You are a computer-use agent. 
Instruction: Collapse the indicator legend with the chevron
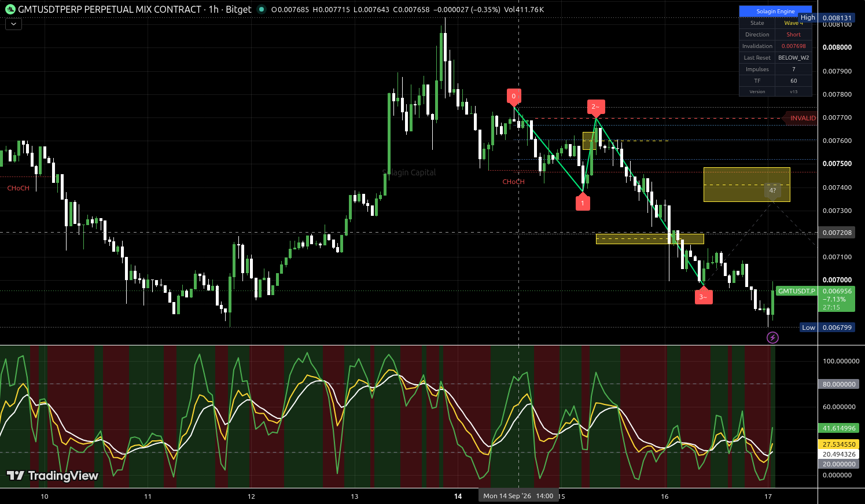[13, 24]
